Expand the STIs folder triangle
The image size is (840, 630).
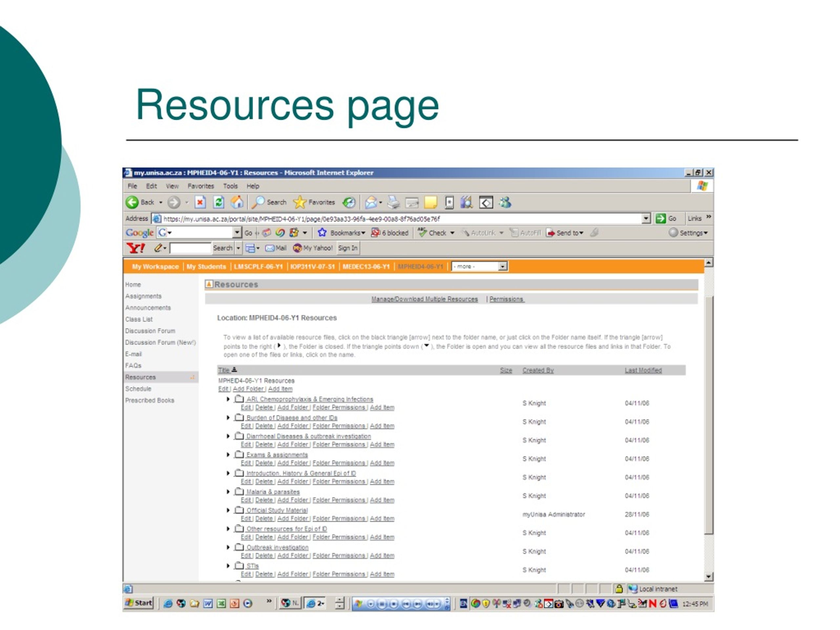click(228, 566)
